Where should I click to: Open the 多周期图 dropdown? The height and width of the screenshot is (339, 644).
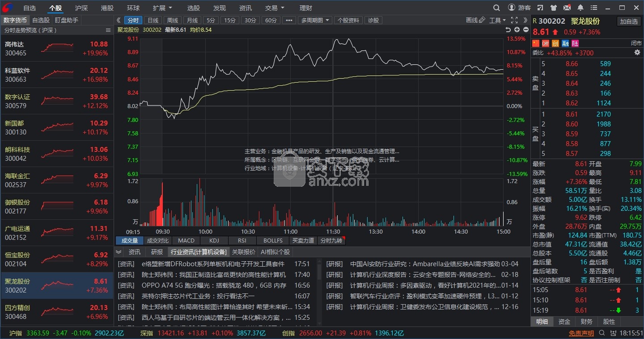[315, 20]
